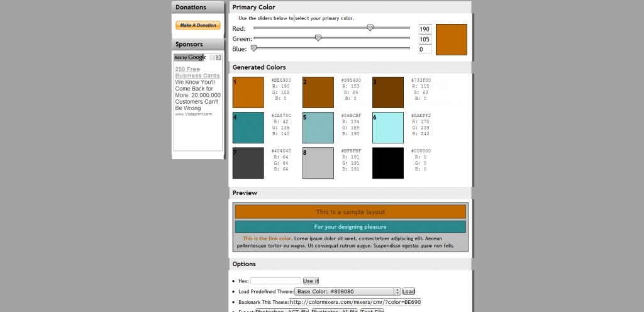Go to next Google ad arrow
Viewport: 644px width, 312px height.
point(218,57)
